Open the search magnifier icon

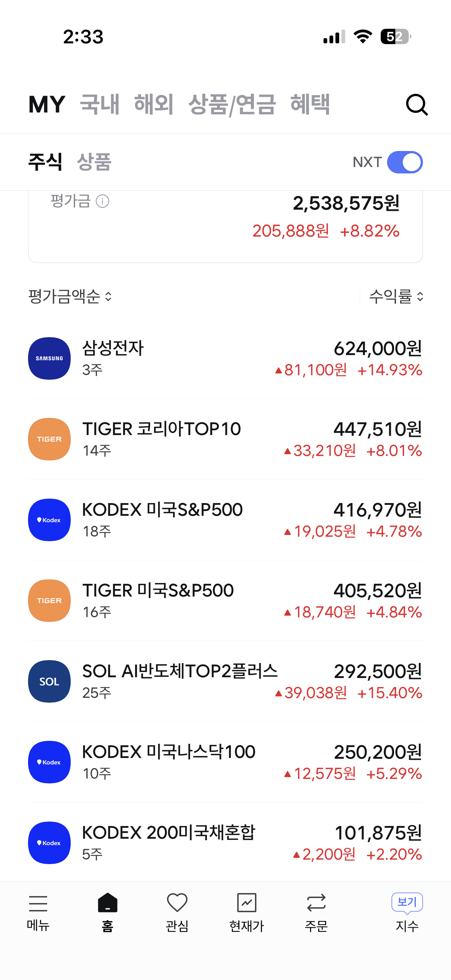point(417,105)
